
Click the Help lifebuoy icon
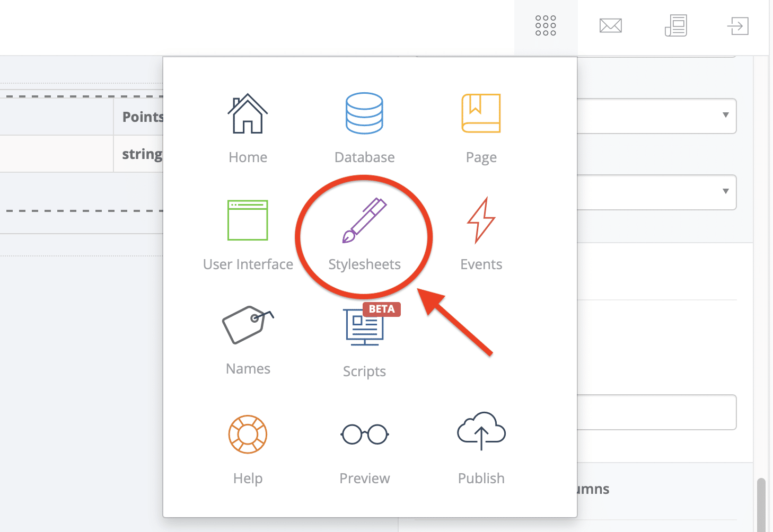click(x=248, y=435)
